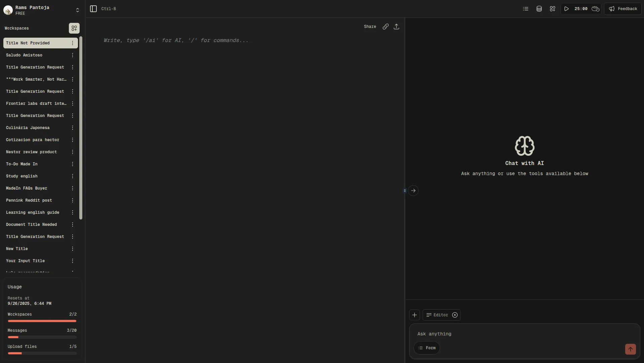Open options menu for Study english
Screen dimensions: 644x363
tap(73, 176)
